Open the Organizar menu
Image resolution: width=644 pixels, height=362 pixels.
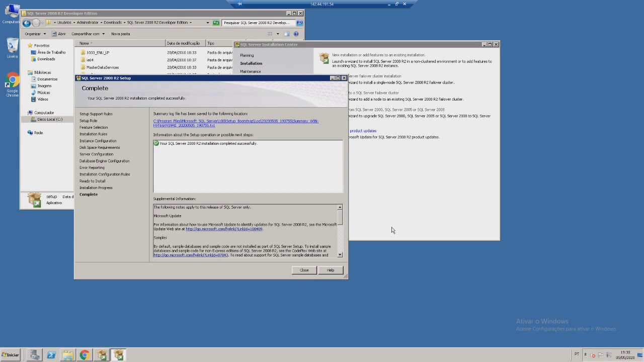click(x=35, y=34)
